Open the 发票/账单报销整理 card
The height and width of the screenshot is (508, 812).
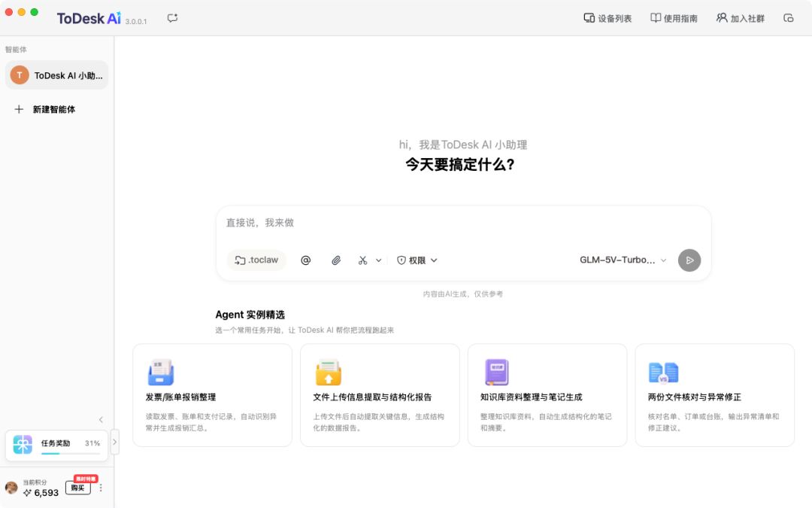click(x=212, y=395)
